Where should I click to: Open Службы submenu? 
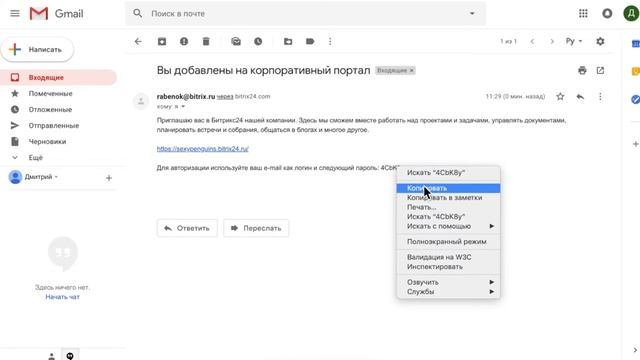point(448,292)
